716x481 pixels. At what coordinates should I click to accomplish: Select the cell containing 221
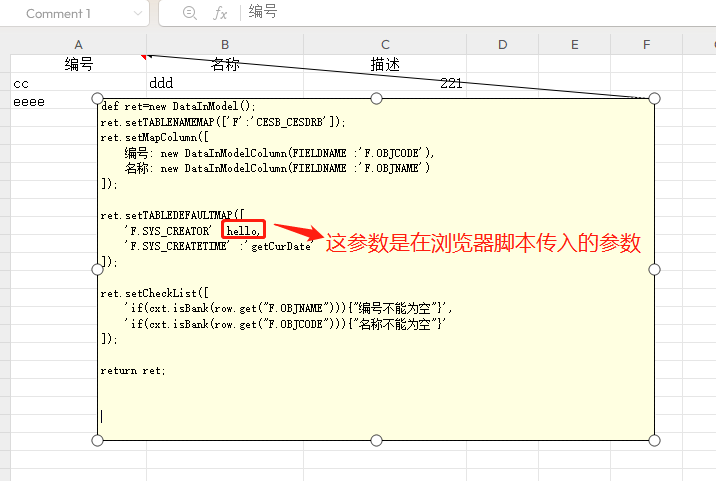[385, 83]
